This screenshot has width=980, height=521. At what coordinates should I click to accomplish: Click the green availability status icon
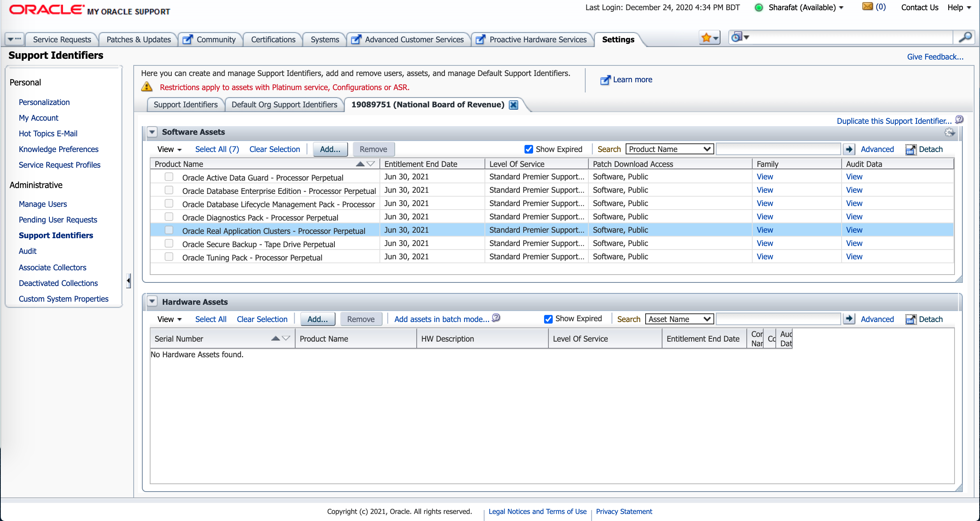coord(759,7)
